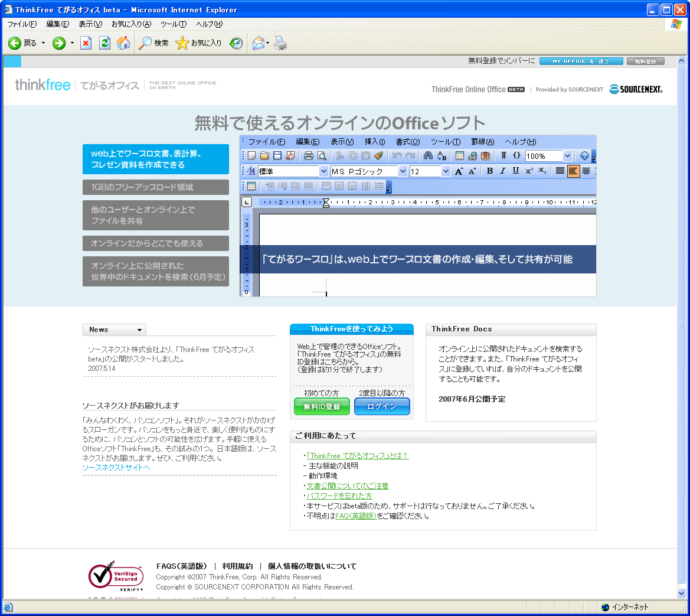Click the grow font size icon
The image size is (690, 616).
click(459, 171)
